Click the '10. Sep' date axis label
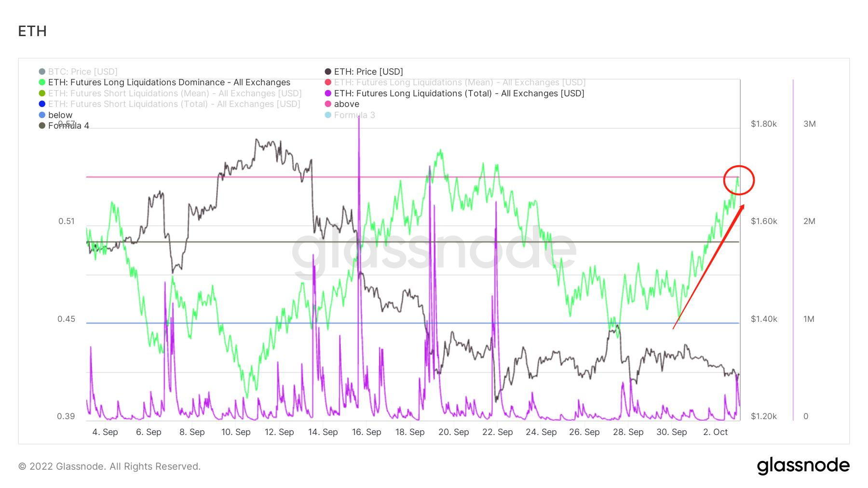This screenshot has width=868, height=488. (x=236, y=432)
